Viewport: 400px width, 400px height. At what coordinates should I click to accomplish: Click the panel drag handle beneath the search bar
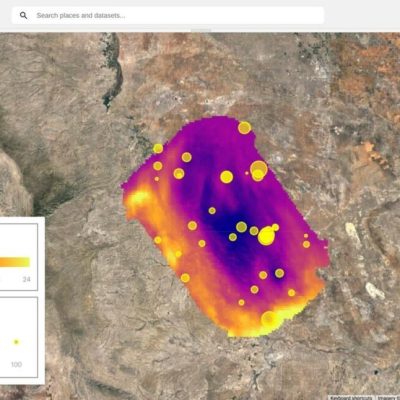point(201,30)
